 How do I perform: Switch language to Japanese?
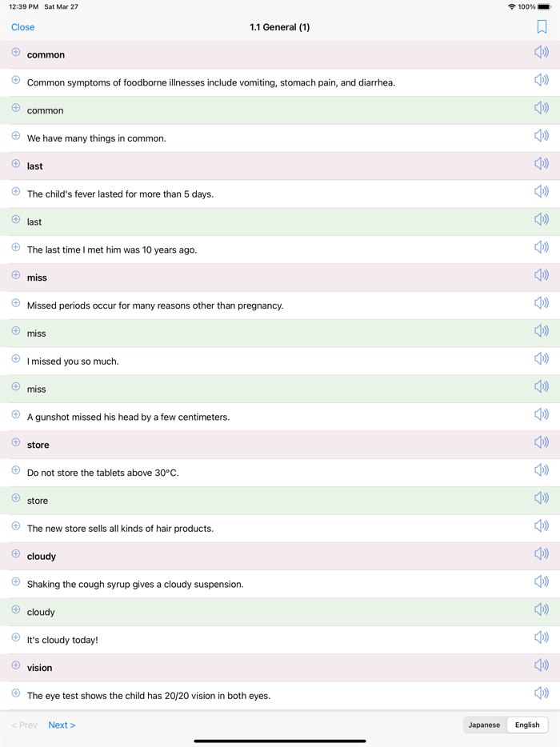pyautogui.click(x=484, y=725)
